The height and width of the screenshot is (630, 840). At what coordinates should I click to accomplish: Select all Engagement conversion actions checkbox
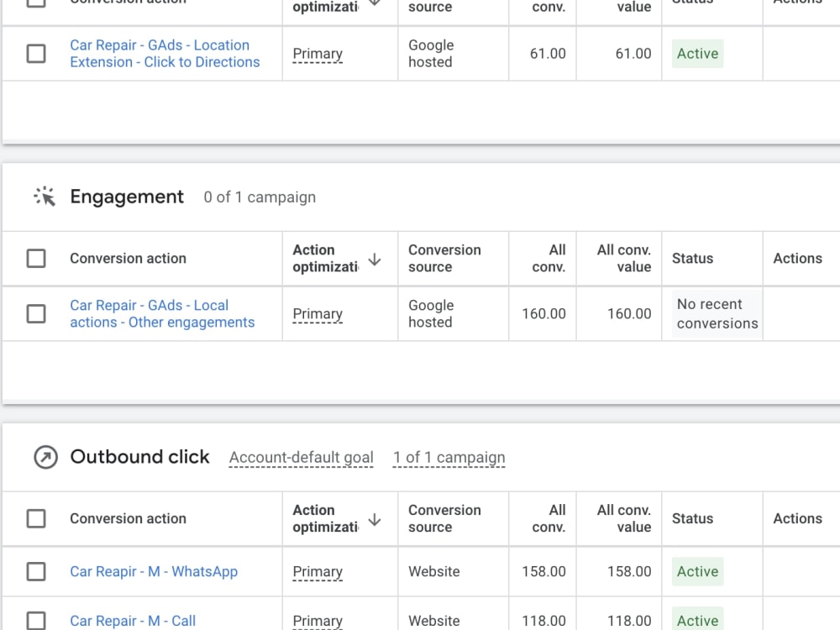pos(36,258)
